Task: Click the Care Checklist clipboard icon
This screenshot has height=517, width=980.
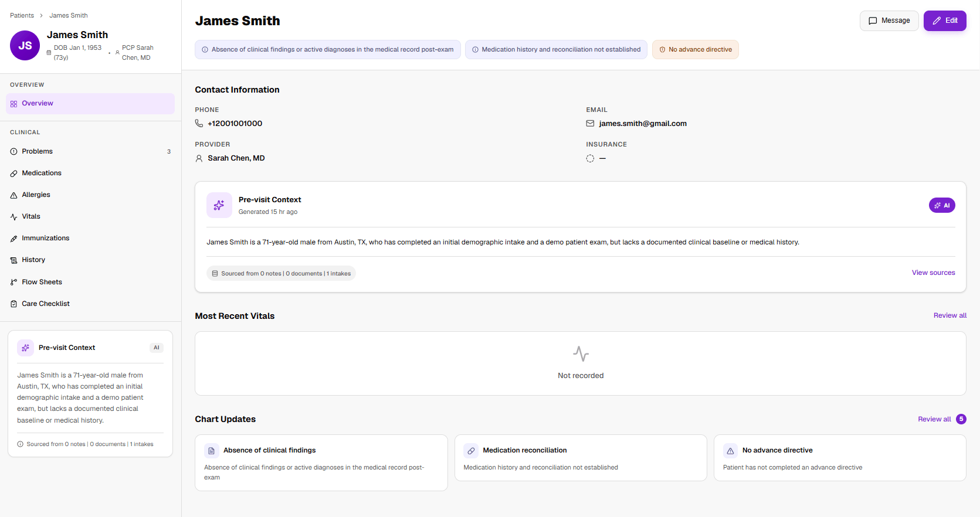Action: click(x=13, y=304)
